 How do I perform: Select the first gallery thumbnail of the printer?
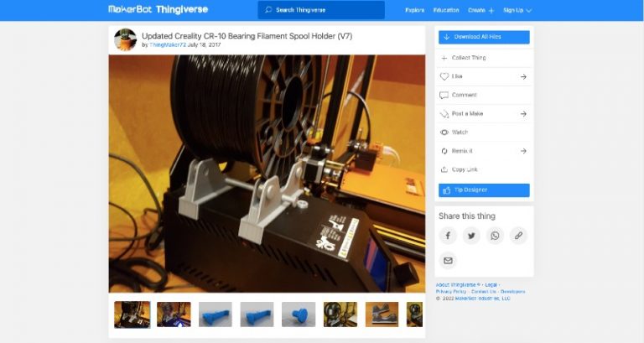coord(132,314)
